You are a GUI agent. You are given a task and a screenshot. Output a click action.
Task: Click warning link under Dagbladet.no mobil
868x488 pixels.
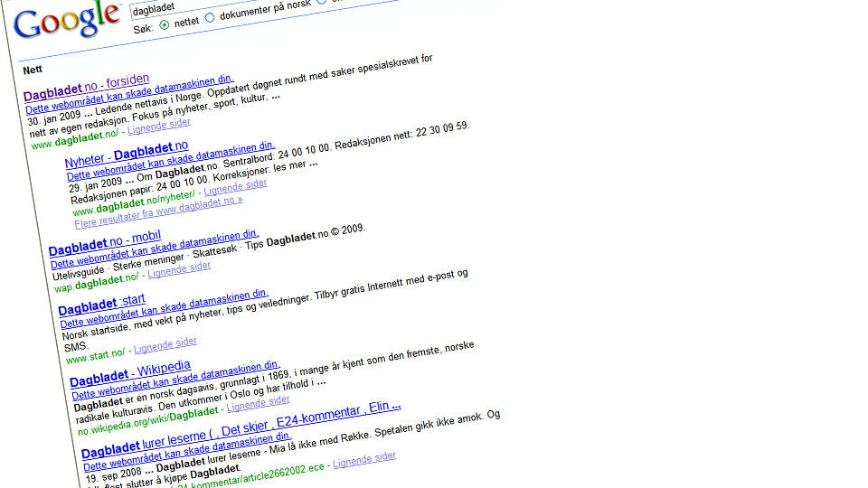click(x=155, y=249)
